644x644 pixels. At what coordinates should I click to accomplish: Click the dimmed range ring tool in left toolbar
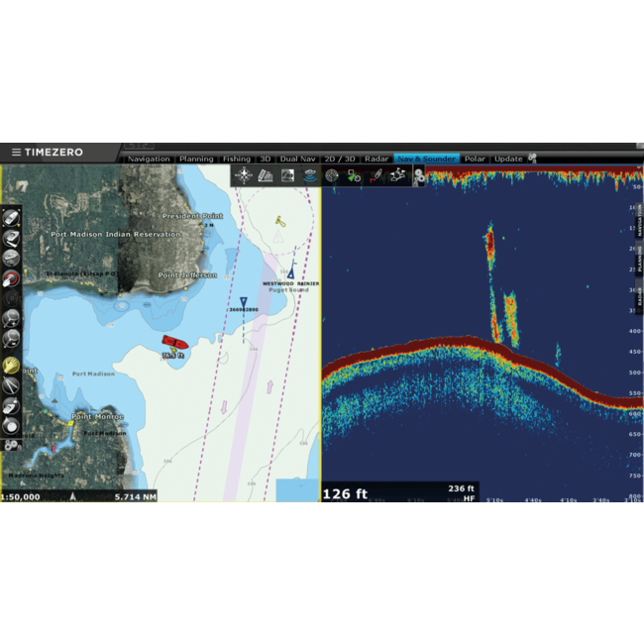pyautogui.click(x=11, y=298)
